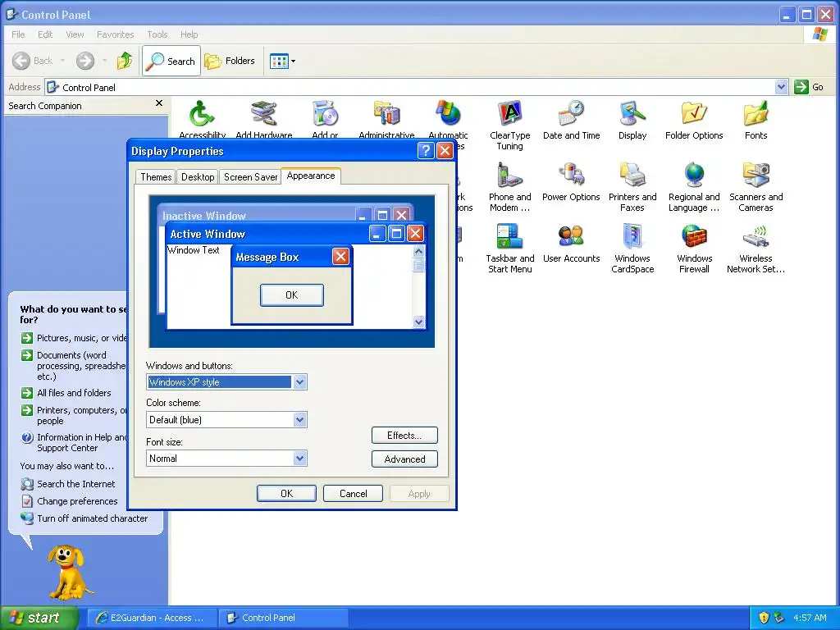Choose All files and folders search
Image resolution: width=840 pixels, height=630 pixels.
tap(66, 393)
